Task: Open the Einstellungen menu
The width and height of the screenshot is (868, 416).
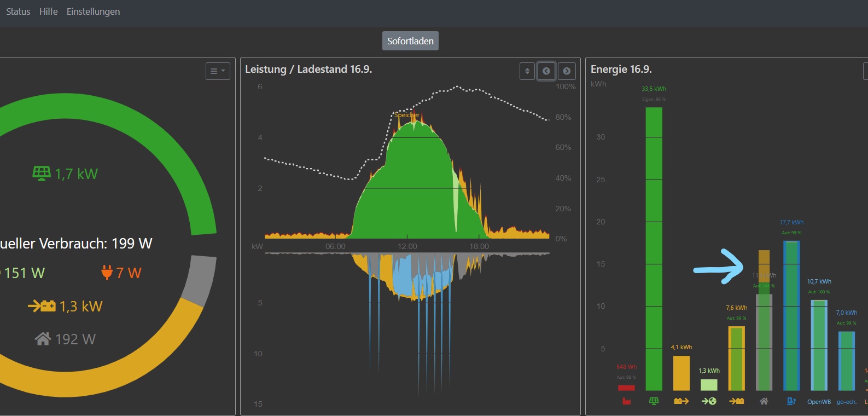Action: pos(93,11)
